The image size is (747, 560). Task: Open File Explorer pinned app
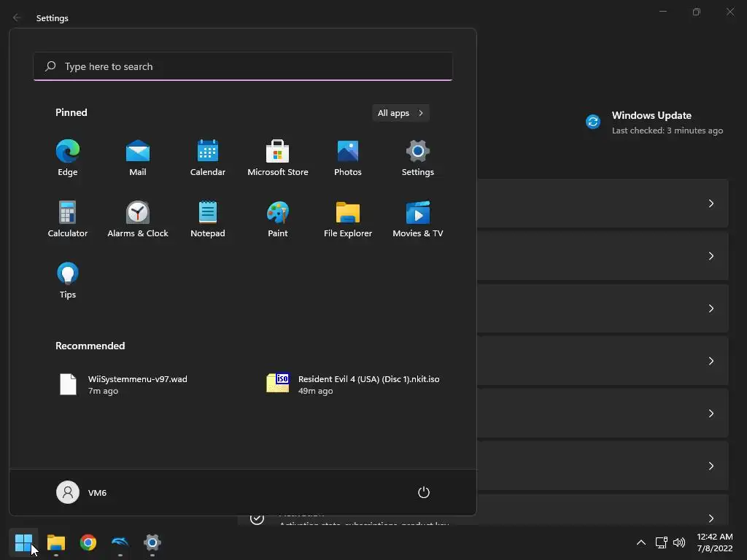pyautogui.click(x=348, y=219)
